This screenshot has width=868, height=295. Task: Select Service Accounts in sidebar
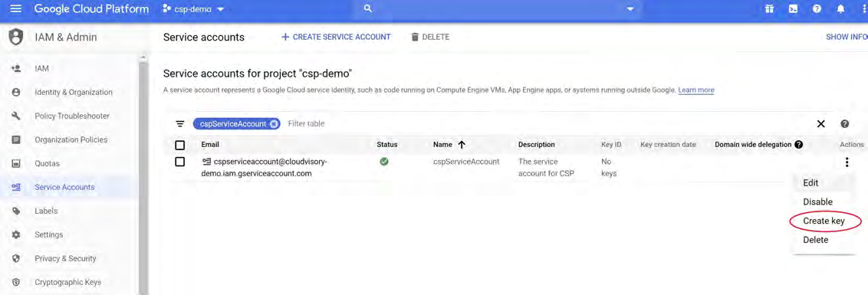pos(64,187)
